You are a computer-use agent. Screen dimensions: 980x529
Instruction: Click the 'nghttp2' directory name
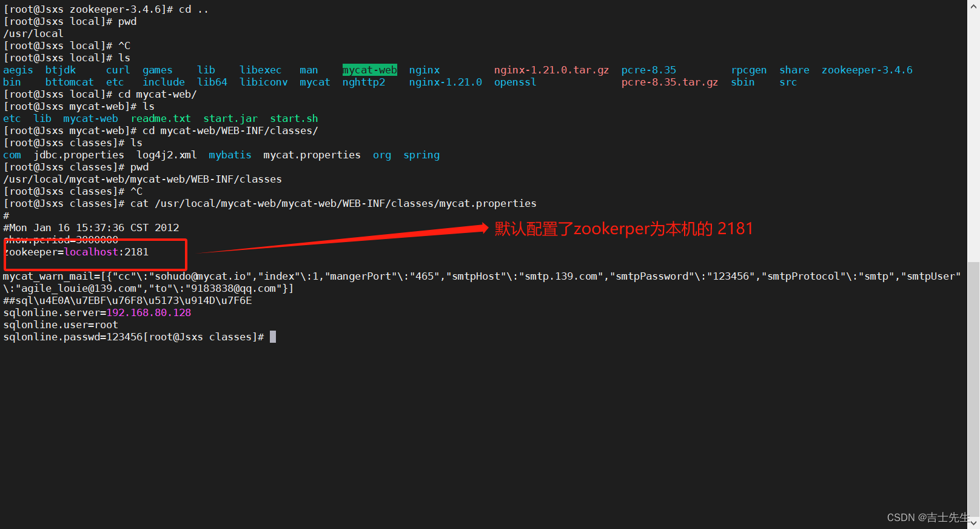(x=364, y=83)
